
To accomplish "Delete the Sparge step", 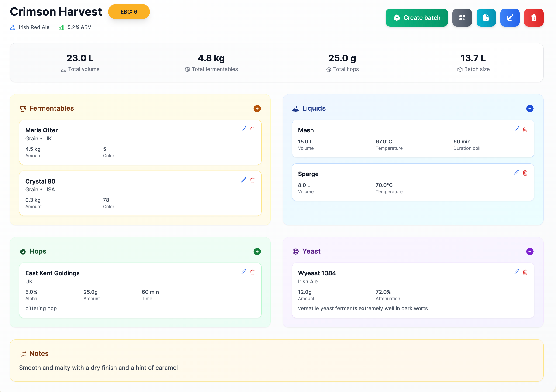I will (525, 173).
